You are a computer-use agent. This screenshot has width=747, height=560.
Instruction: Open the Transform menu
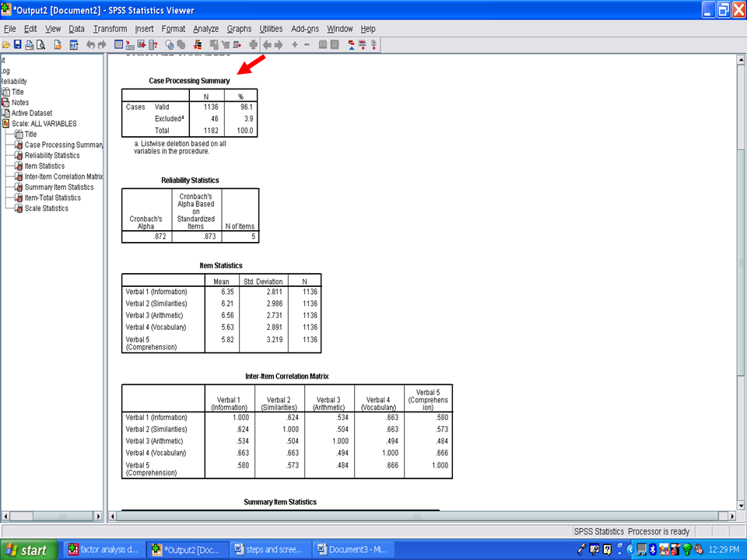pos(110,29)
